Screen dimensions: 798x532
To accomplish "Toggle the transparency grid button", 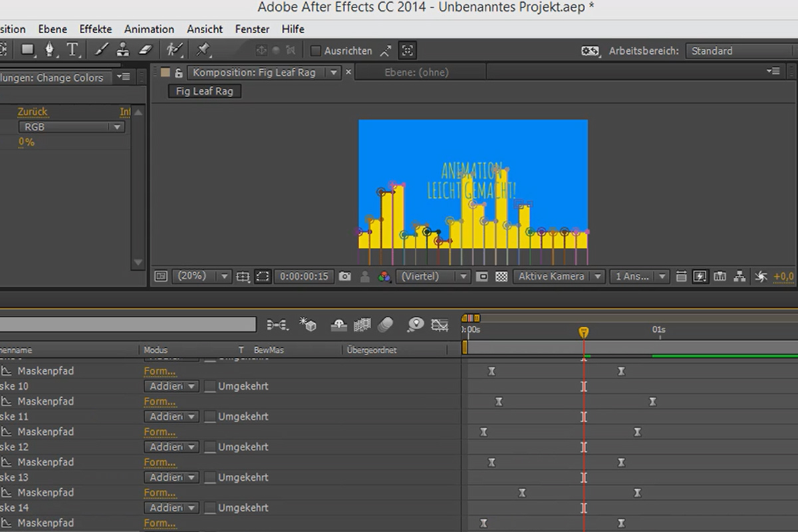I will (501, 276).
